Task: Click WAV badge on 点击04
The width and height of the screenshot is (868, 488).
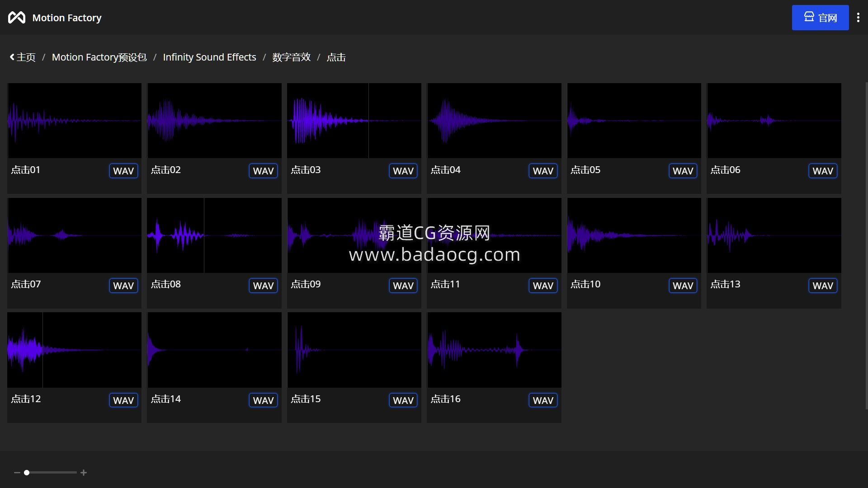Action: point(543,171)
